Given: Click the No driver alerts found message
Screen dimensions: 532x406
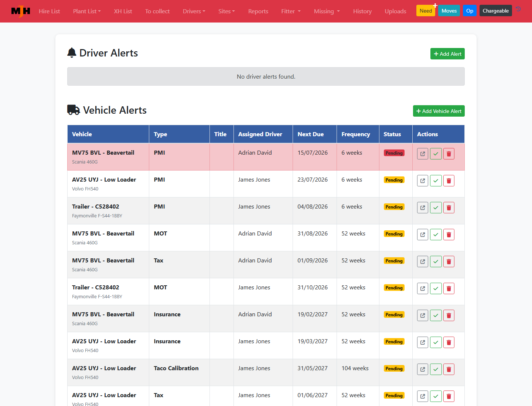Looking at the screenshot, I should 266,76.
